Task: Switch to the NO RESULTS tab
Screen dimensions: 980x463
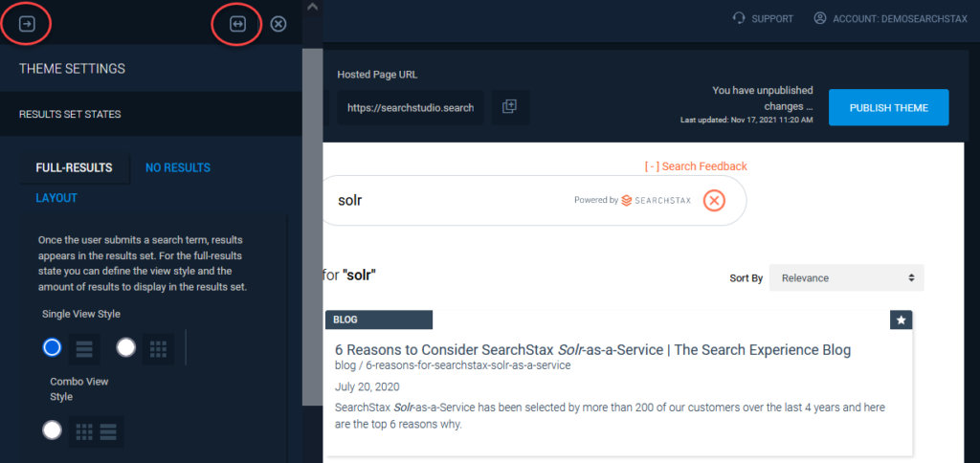Action: [x=177, y=168]
